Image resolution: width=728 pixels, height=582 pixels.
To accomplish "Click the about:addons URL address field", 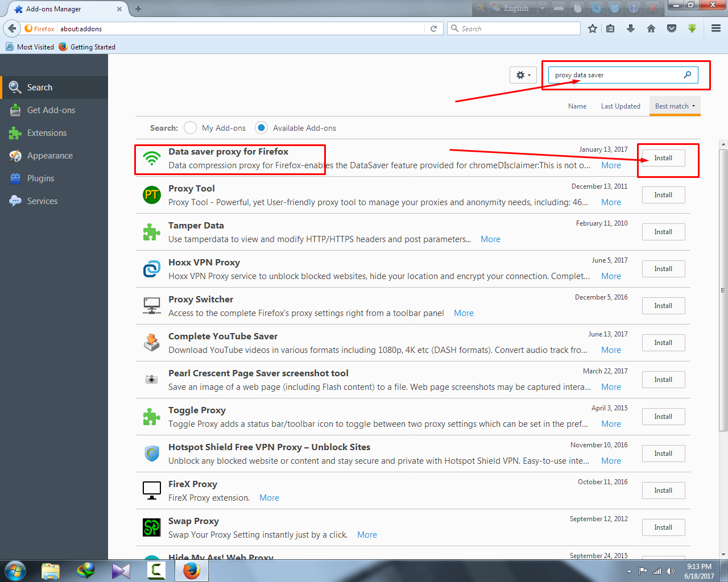I will tap(239, 28).
